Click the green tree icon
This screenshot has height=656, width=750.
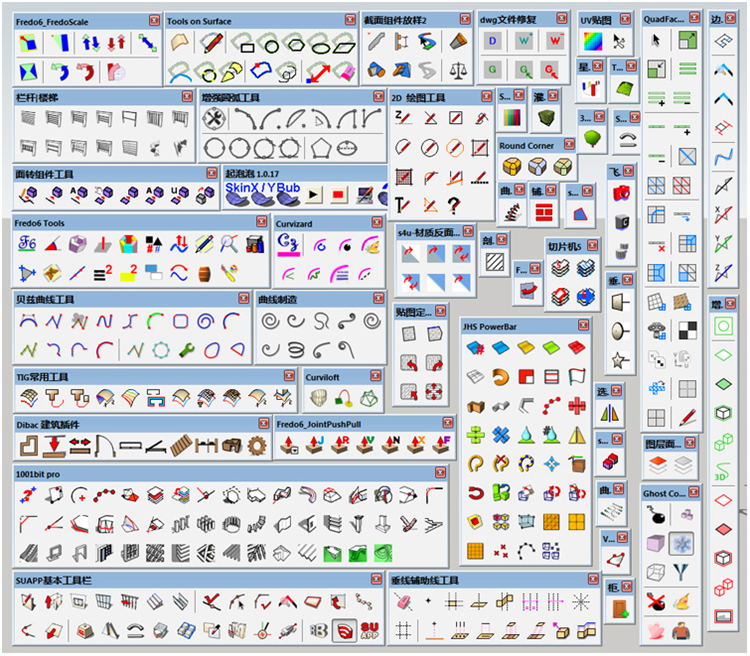tap(592, 138)
